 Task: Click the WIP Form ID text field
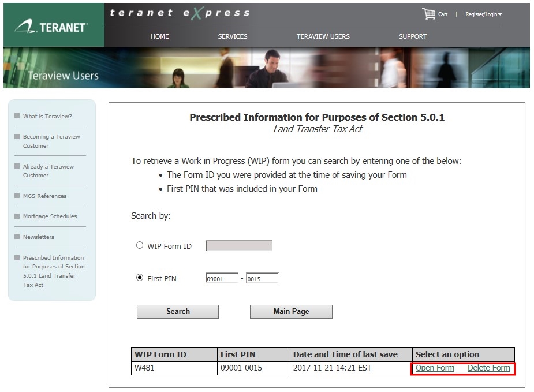point(239,246)
